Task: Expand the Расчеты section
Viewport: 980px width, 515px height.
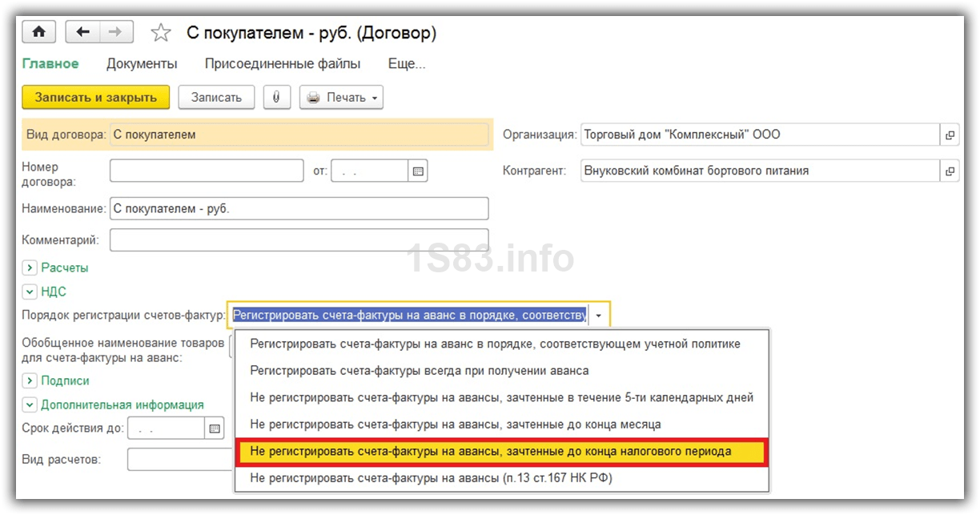Action: [x=30, y=268]
